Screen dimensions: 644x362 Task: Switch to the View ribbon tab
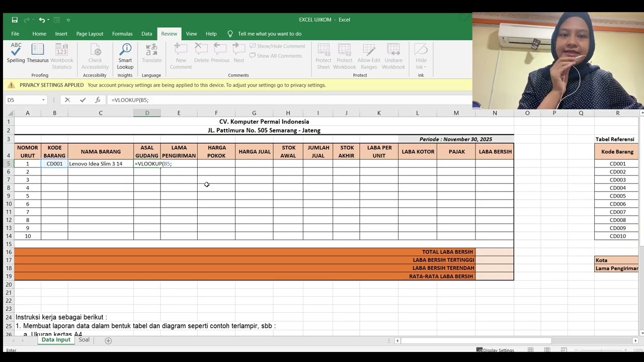pos(192,34)
